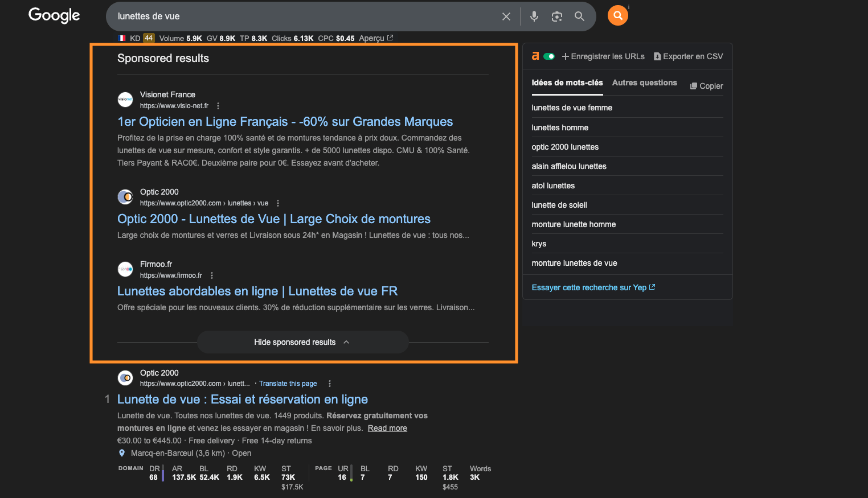The image size is (868, 498).
Task: Click the www.firmoo.fr URL text
Action: coord(171,275)
